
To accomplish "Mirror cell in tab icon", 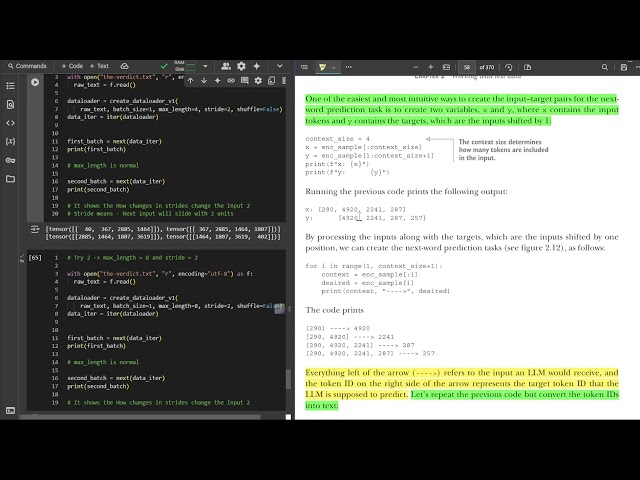I will [x=271, y=81].
